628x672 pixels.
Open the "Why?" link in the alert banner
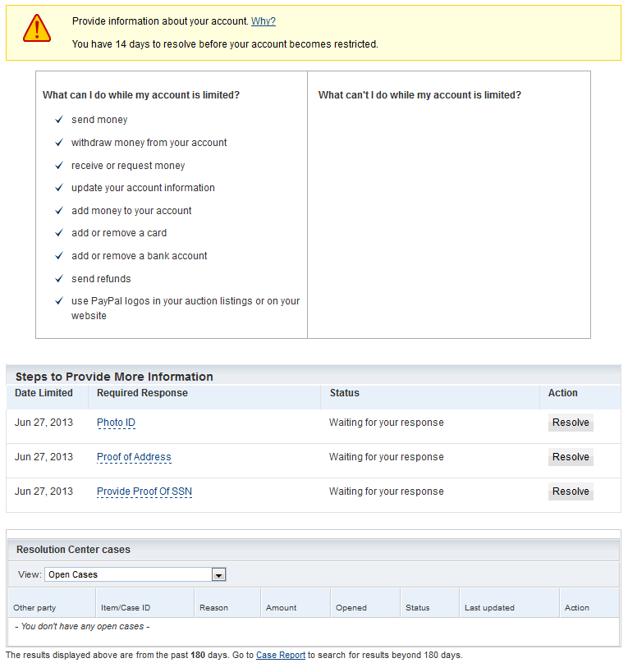pos(263,21)
